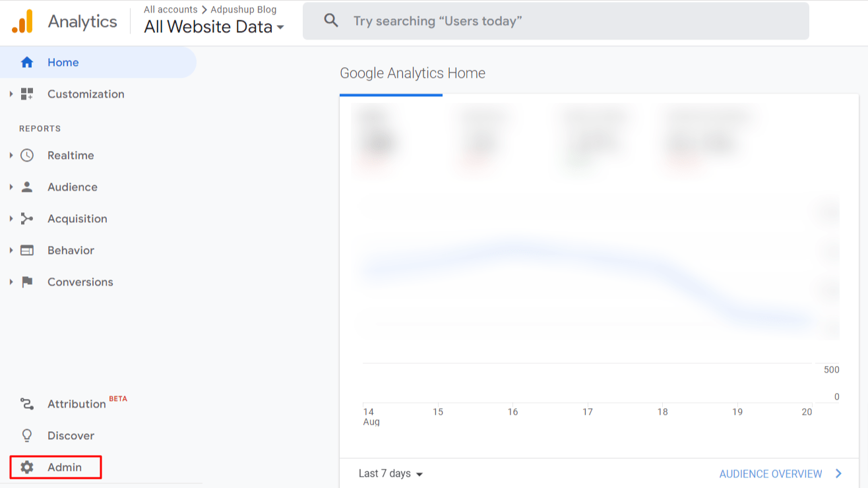Select the Conversions flag icon
The width and height of the screenshot is (868, 488).
tap(26, 282)
